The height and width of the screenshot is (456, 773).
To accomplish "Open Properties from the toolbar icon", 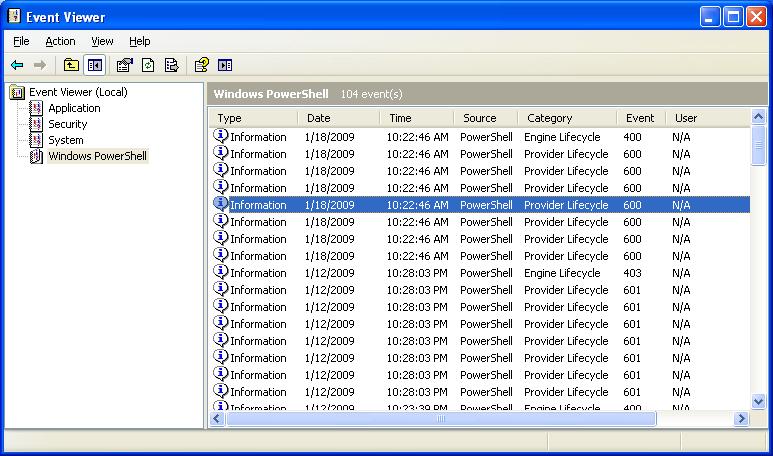I will click(x=125, y=65).
